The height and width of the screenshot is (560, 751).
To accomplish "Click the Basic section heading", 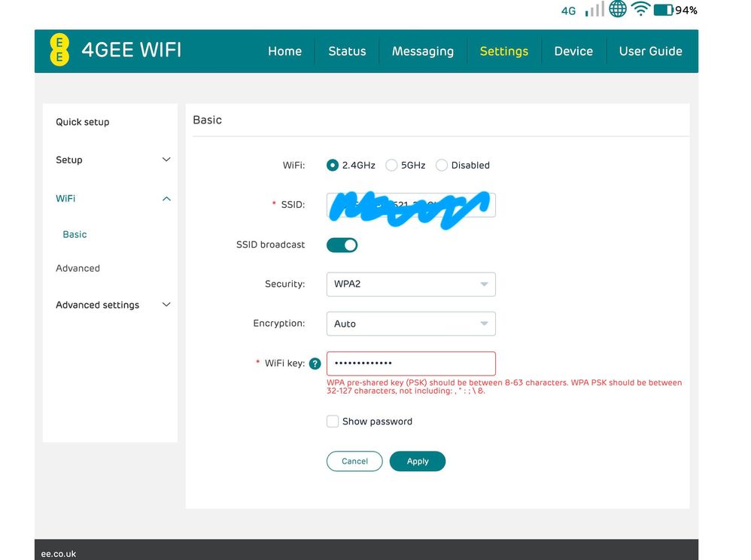I will [x=208, y=120].
